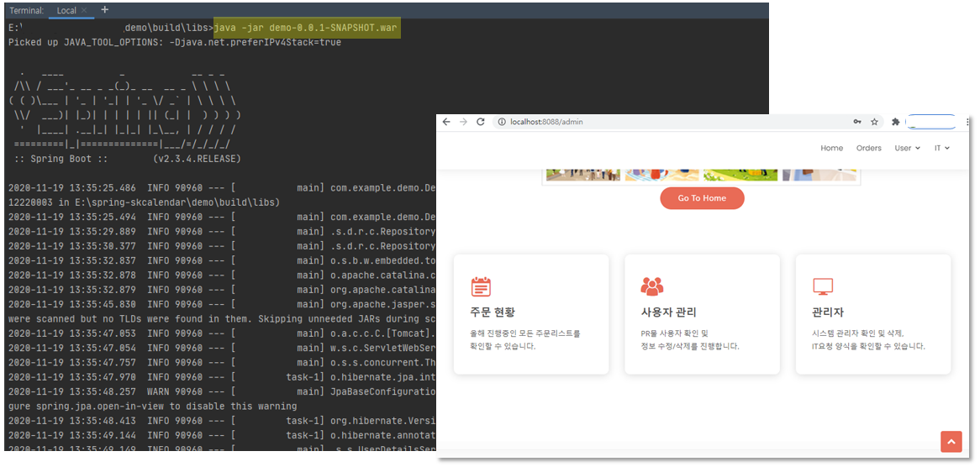Expand the IT dropdown menu
This screenshot has height=467, width=980.
[942, 148]
